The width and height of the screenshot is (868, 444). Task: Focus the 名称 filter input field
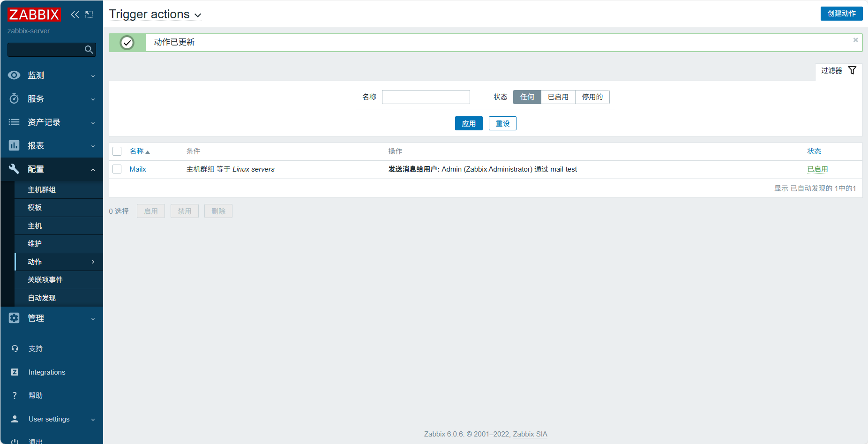(426, 97)
